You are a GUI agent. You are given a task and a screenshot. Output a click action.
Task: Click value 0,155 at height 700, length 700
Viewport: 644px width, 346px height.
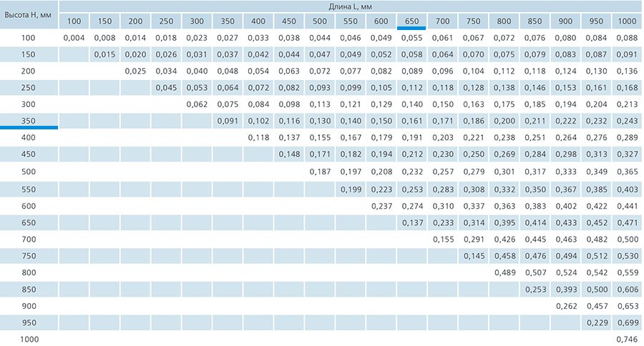(x=443, y=239)
